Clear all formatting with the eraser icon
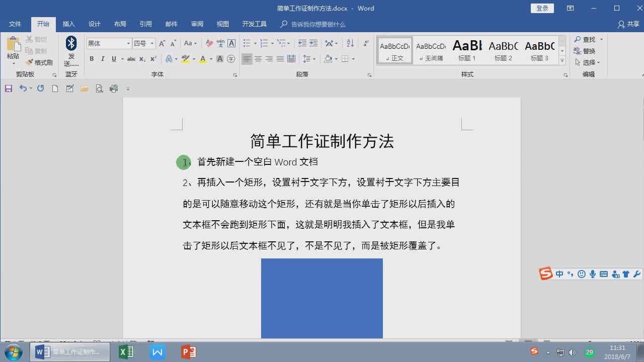 tap(210, 44)
